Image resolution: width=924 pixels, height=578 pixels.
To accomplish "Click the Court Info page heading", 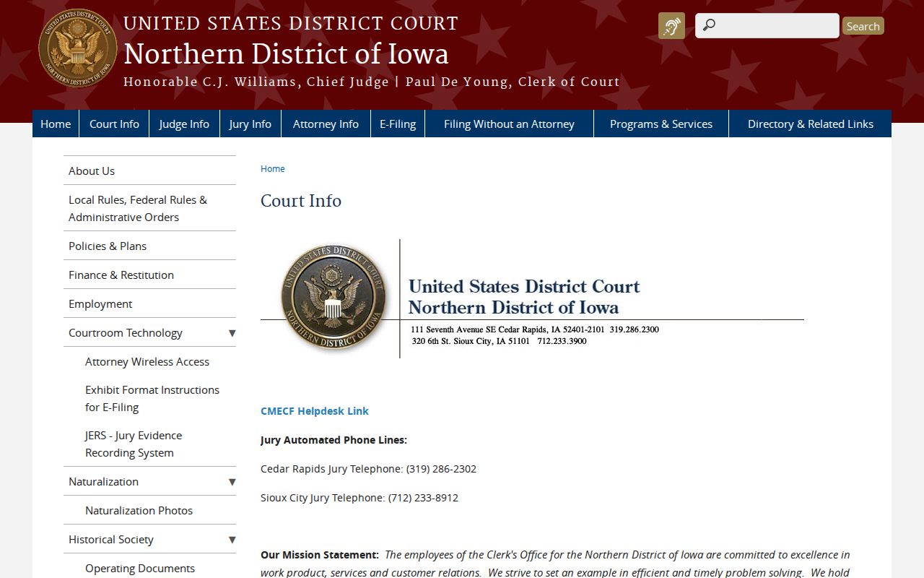I will [301, 201].
